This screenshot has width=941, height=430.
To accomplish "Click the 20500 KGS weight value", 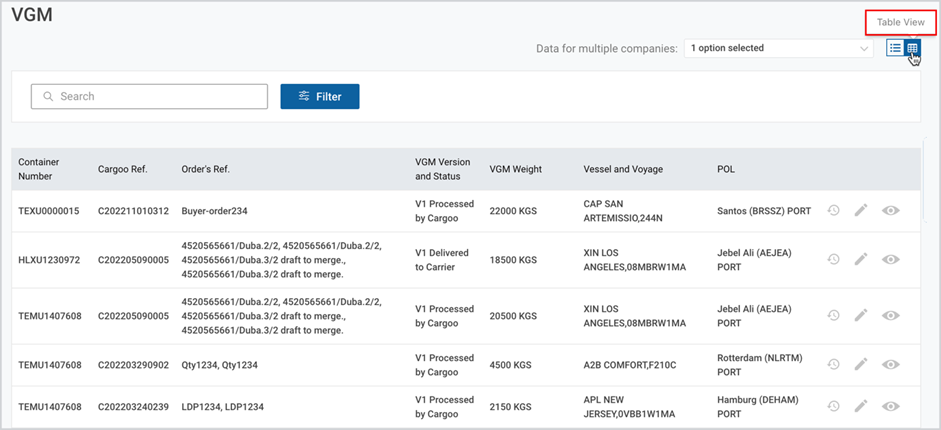I will pos(513,315).
